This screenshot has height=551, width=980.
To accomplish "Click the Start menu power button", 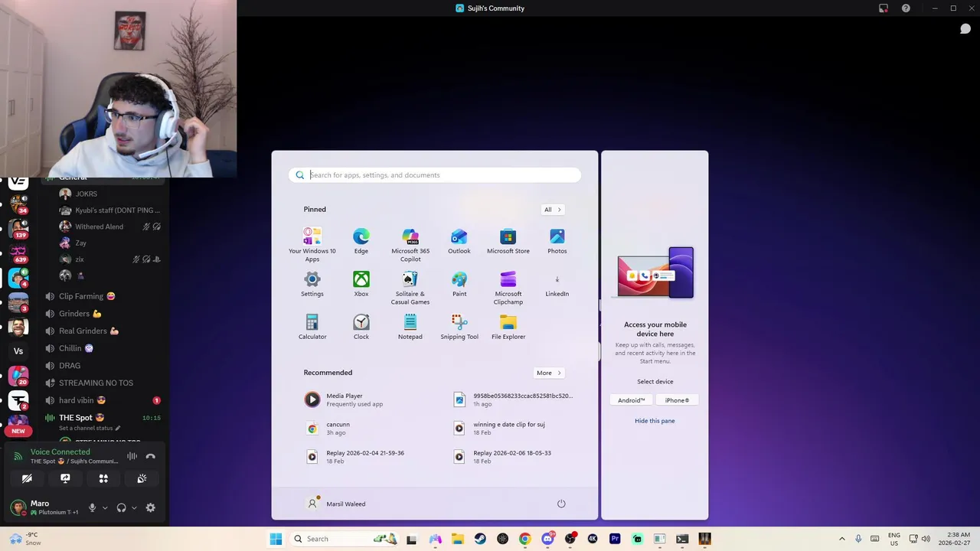I will [x=561, y=504].
